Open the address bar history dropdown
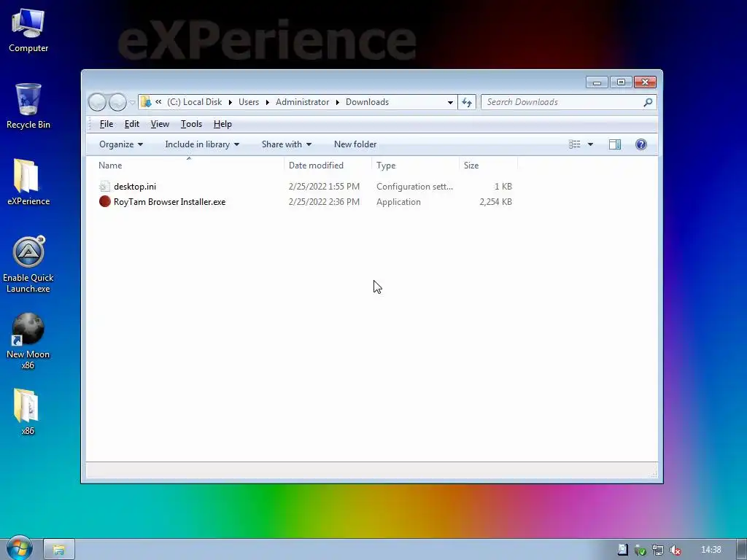Viewport: 747px width, 560px height. click(x=450, y=102)
